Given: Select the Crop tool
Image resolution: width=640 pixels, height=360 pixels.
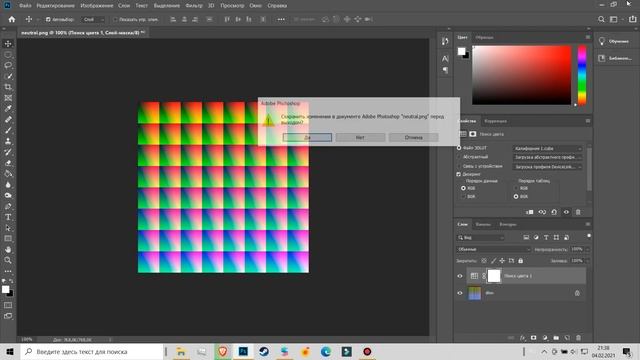Looking at the screenshot, I should pos(8,87).
